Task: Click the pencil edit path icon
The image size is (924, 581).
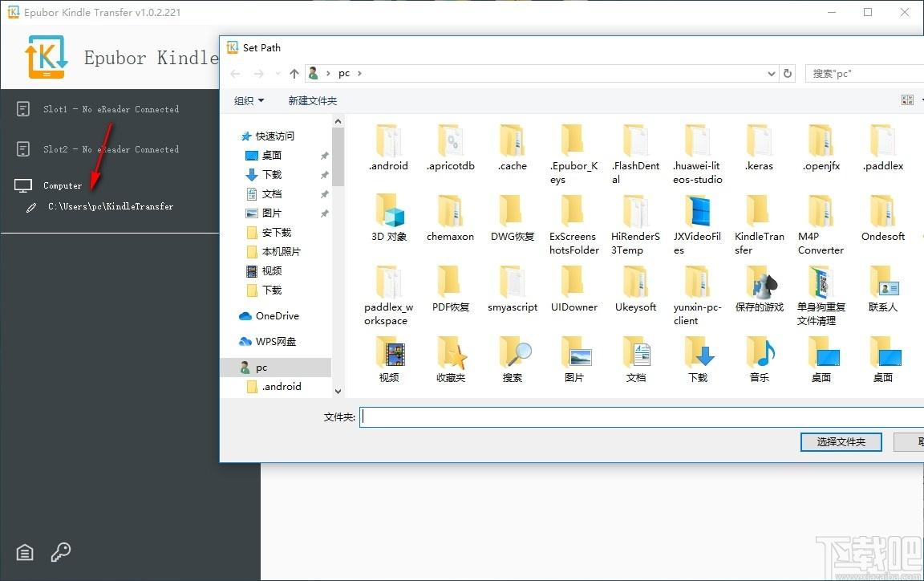Action: click(x=31, y=207)
